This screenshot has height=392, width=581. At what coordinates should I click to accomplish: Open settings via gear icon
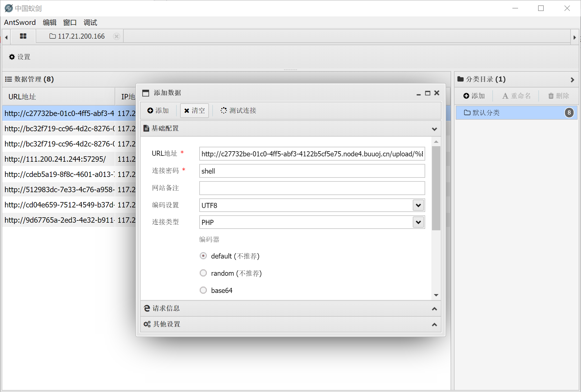(12, 57)
